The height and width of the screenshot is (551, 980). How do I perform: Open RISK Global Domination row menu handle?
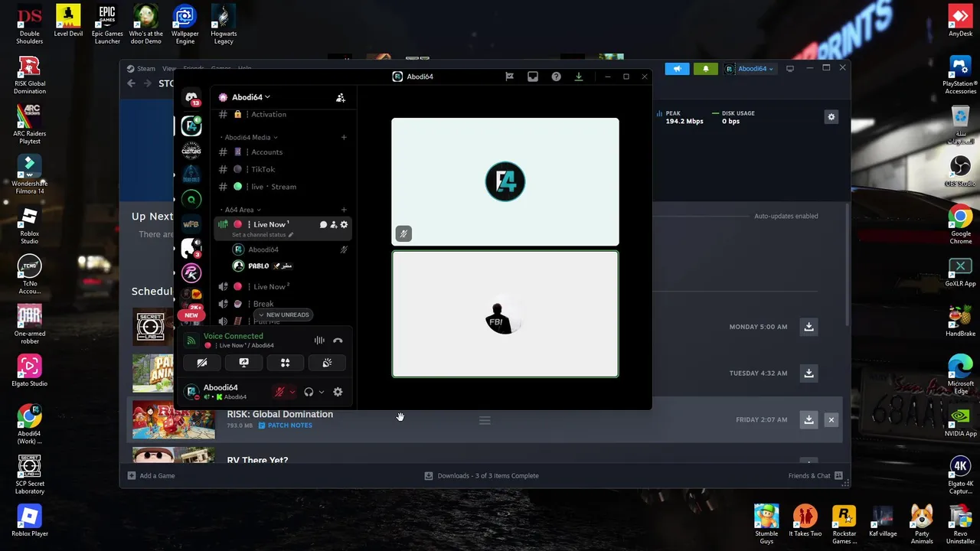point(485,420)
